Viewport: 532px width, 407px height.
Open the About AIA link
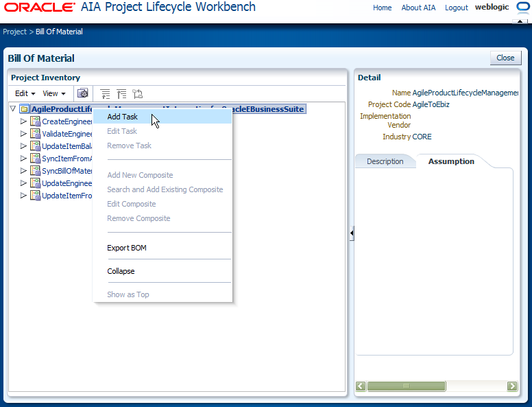(418, 8)
